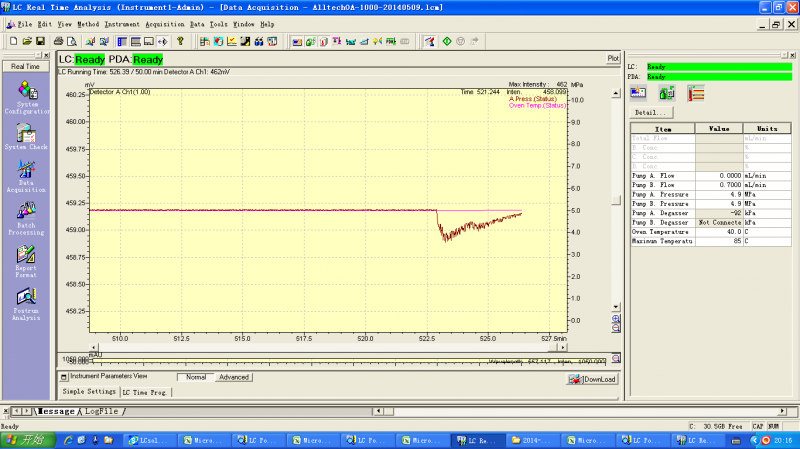
Task: Click the chart vertical scrollbar down arrow
Action: tap(616, 307)
